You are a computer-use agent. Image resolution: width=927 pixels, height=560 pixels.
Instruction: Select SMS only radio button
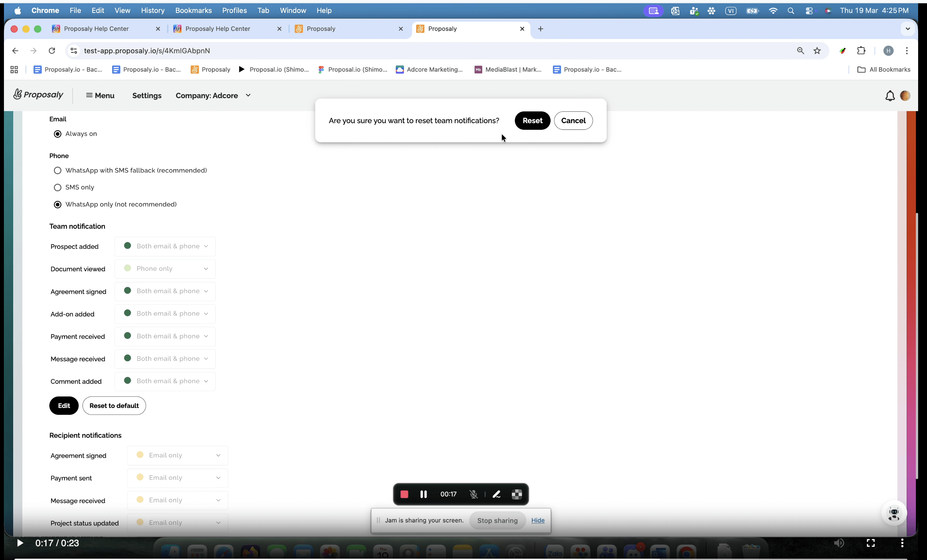(58, 187)
